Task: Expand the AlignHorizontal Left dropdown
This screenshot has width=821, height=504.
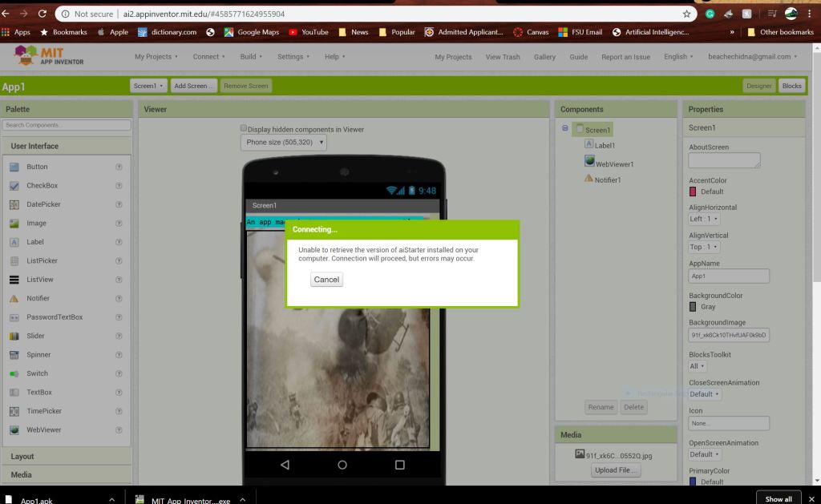Action: pyautogui.click(x=704, y=219)
